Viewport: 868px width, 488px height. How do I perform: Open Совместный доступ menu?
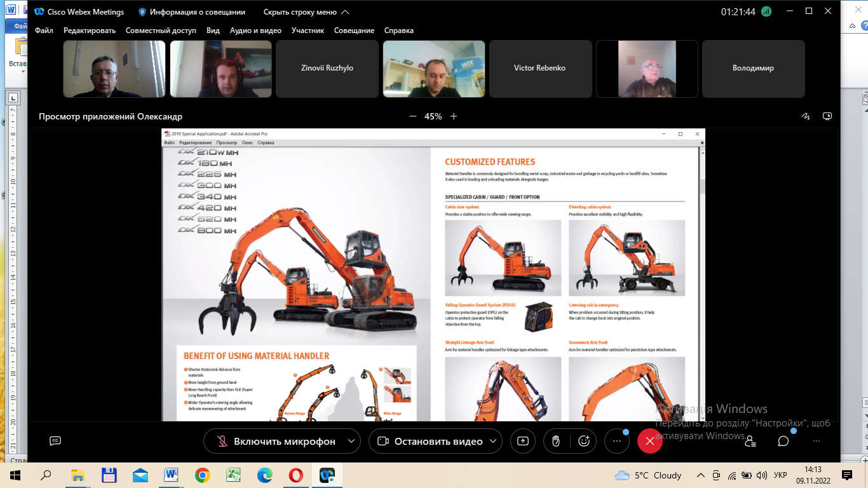[161, 30]
